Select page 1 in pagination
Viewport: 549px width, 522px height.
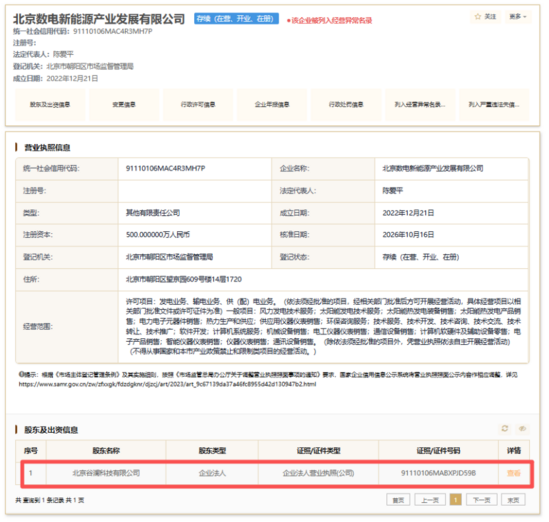coord(456,500)
